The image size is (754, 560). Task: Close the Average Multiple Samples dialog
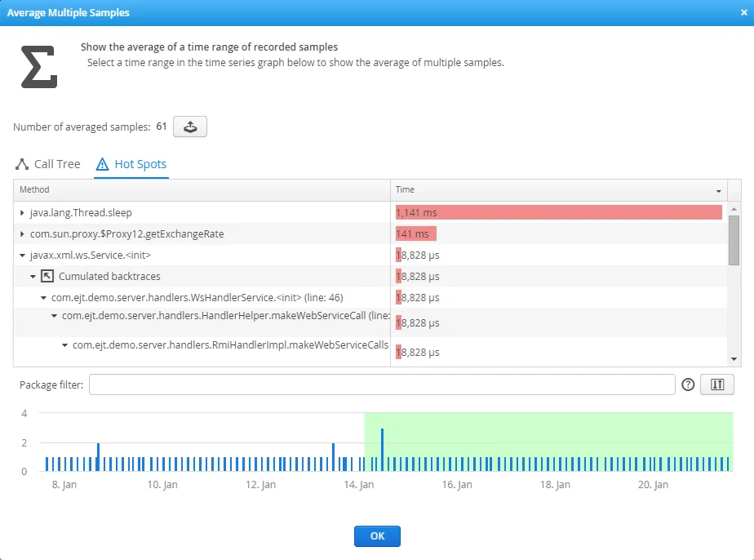pos(743,11)
